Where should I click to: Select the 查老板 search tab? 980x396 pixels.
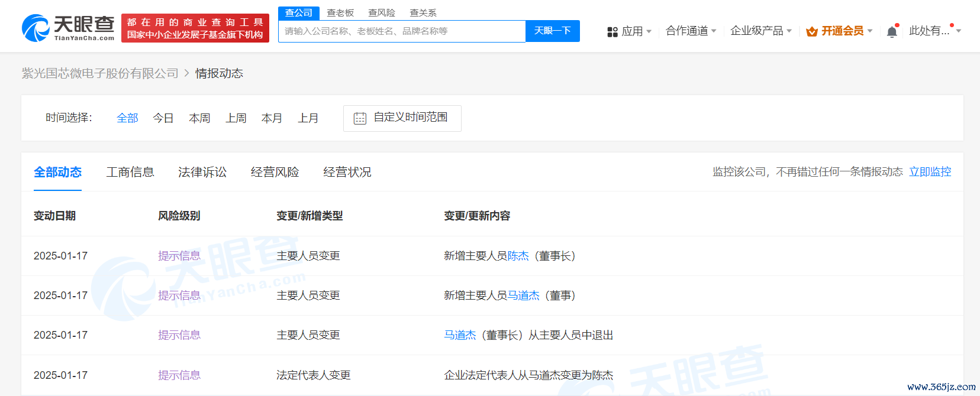tap(340, 13)
